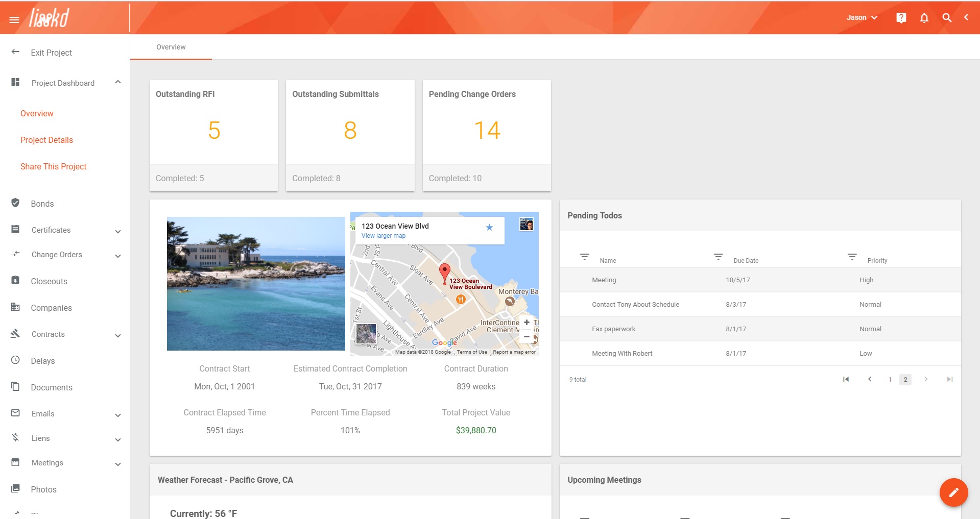
Task: Click the Change Orders arrows icon
Action: tap(15, 254)
